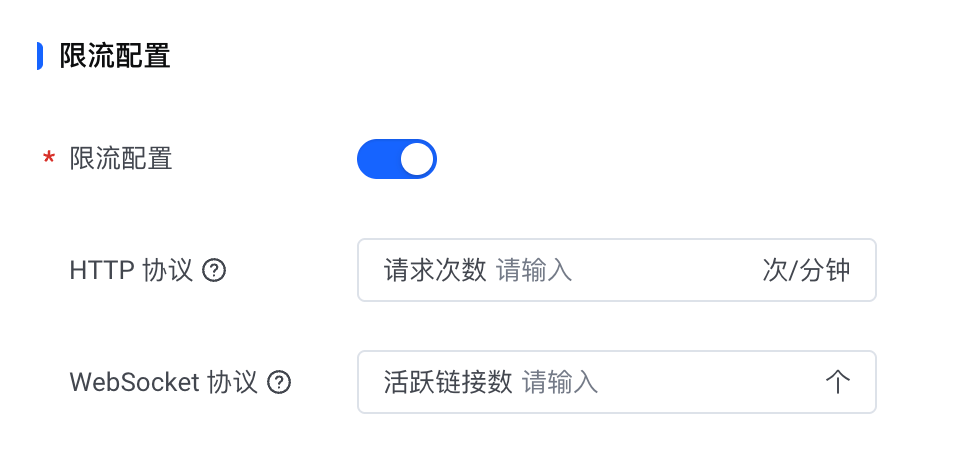This screenshot has width=962, height=464.
Task: Click the blue bar marker before the heading
Action: tap(40, 56)
